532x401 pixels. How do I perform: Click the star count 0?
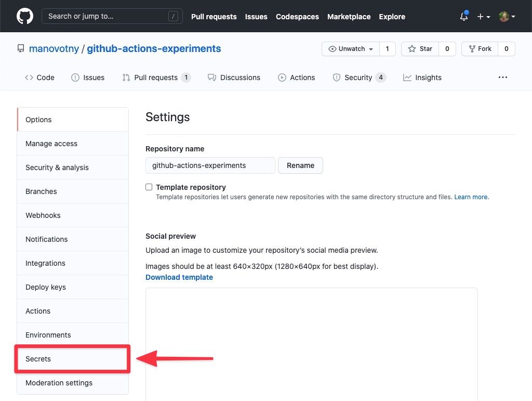point(447,49)
